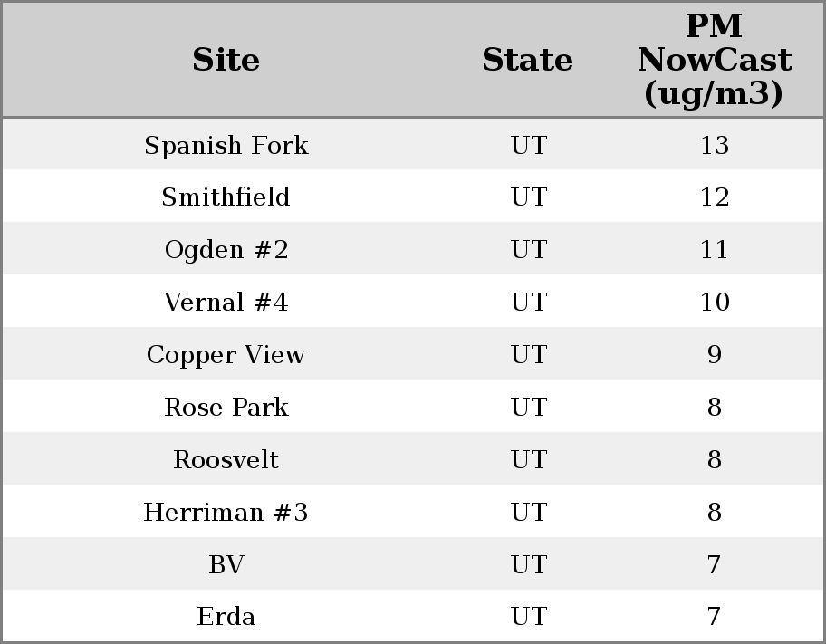Click the Ogden #2 site cell

226,250
